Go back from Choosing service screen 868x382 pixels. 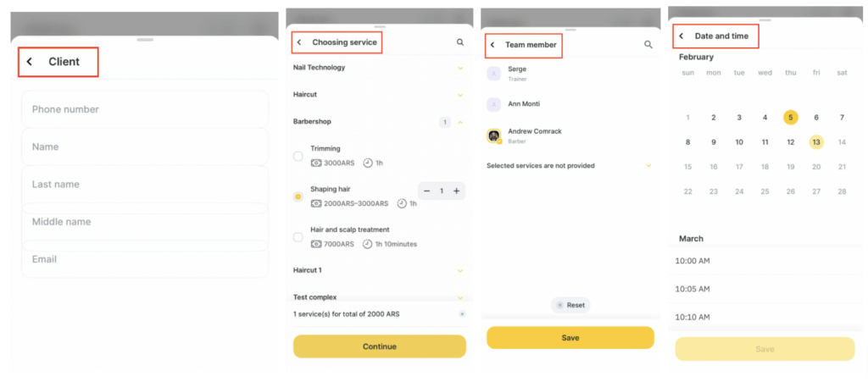[298, 42]
